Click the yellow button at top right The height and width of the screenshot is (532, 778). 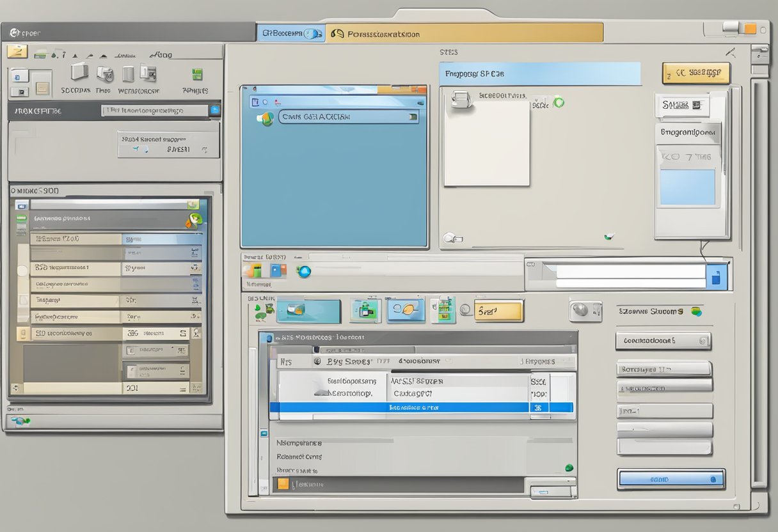[x=695, y=73]
